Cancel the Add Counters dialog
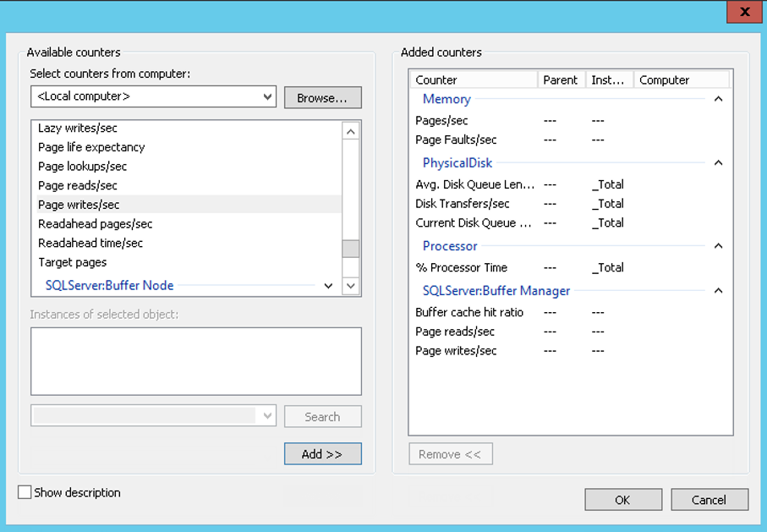Screen dimensions: 767x532 pos(709,500)
